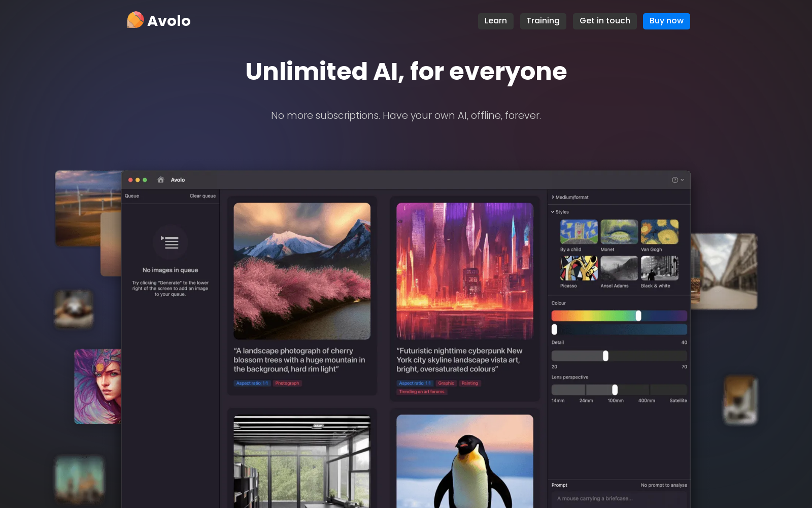Select the Monet style thumbnail
This screenshot has width=812, height=508.
click(619, 232)
